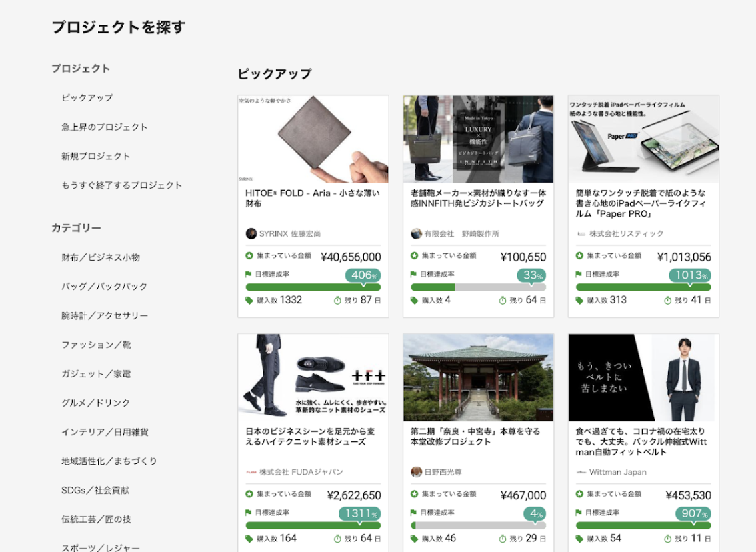Click 日野西光尊 avatar icon
This screenshot has height=552, width=756.
click(x=416, y=472)
